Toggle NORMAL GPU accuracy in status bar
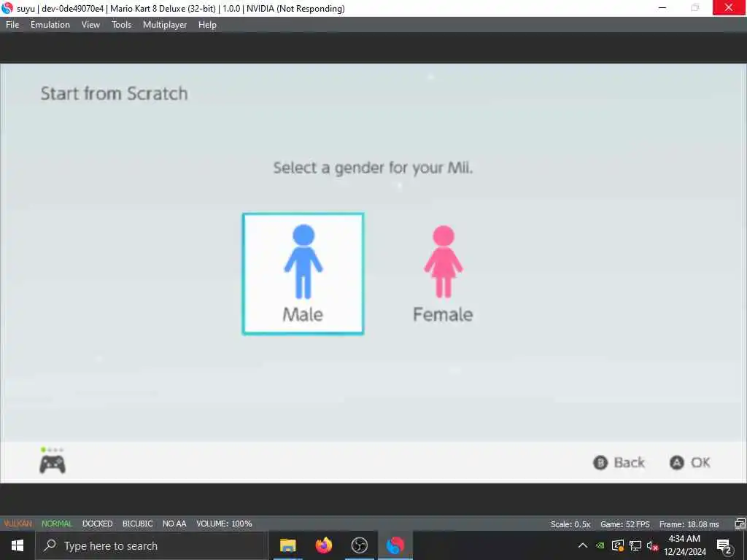This screenshot has width=747, height=560. click(57, 524)
